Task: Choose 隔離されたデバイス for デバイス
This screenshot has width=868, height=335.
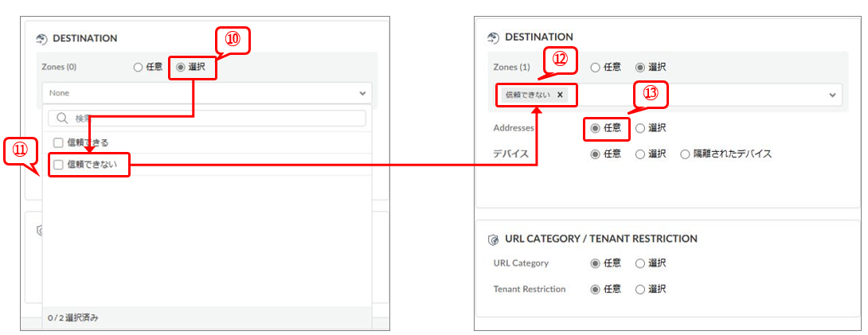Action: click(684, 154)
